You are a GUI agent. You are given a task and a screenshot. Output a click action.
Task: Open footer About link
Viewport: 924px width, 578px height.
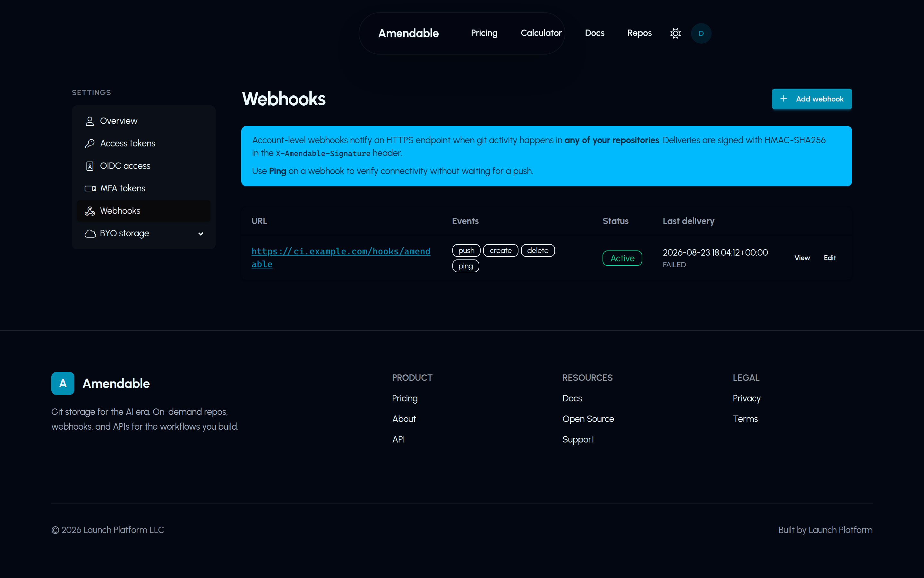[404, 419]
